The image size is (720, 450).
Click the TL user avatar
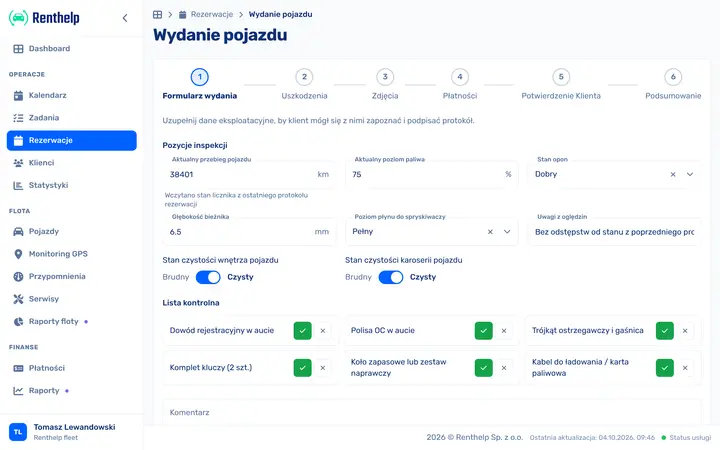click(18, 432)
